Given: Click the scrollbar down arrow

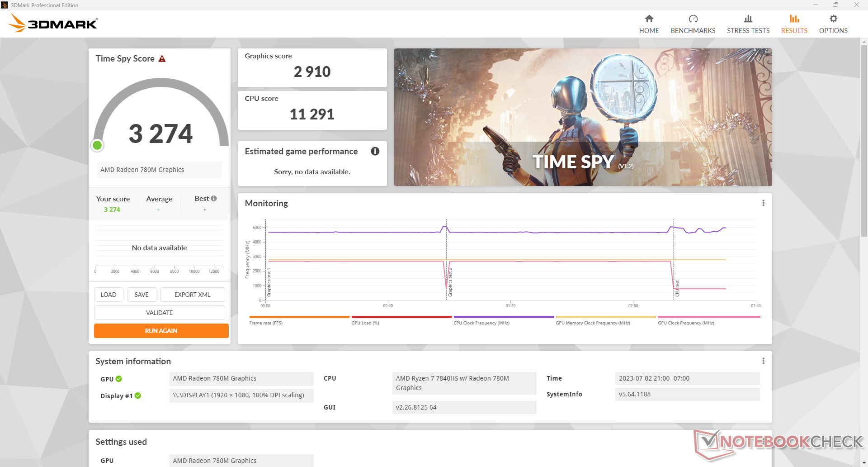Looking at the screenshot, I should point(864,463).
